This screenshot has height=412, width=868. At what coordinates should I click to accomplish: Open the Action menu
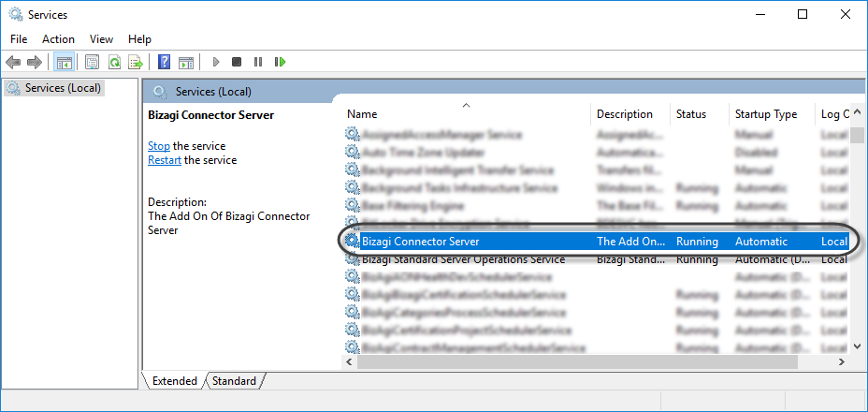pyautogui.click(x=58, y=39)
